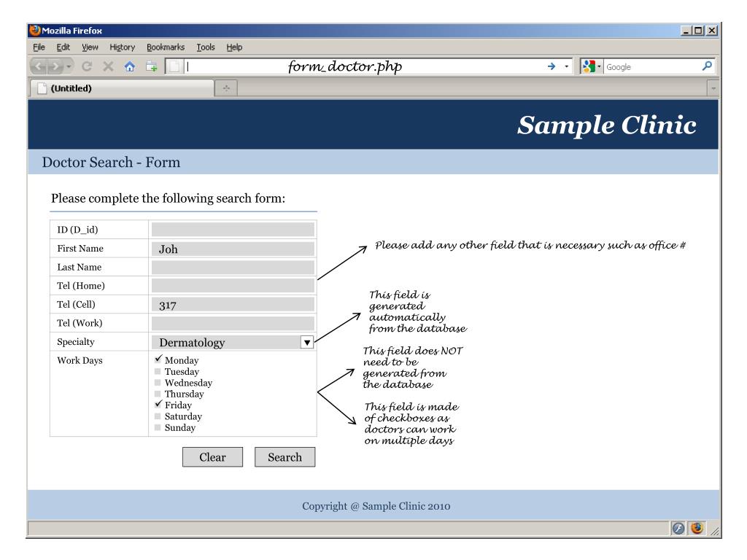This screenshot has width=747, height=560.
Task: Click the new tab toolbar icon
Action: tap(152, 66)
